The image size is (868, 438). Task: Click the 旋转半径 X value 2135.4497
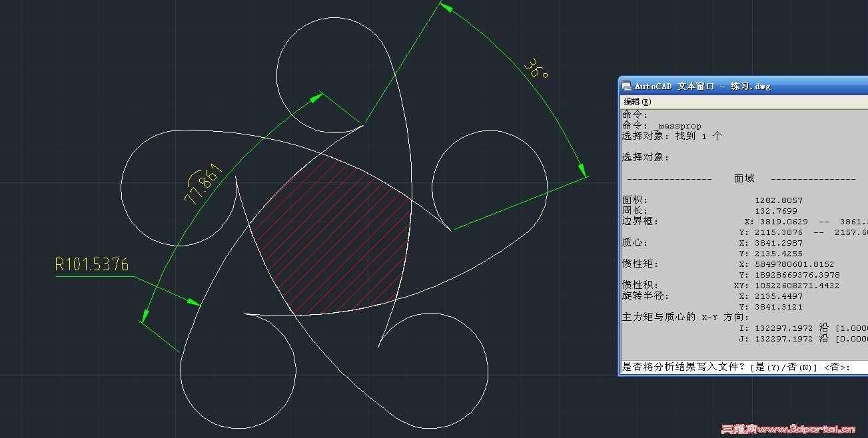pyautogui.click(x=779, y=296)
